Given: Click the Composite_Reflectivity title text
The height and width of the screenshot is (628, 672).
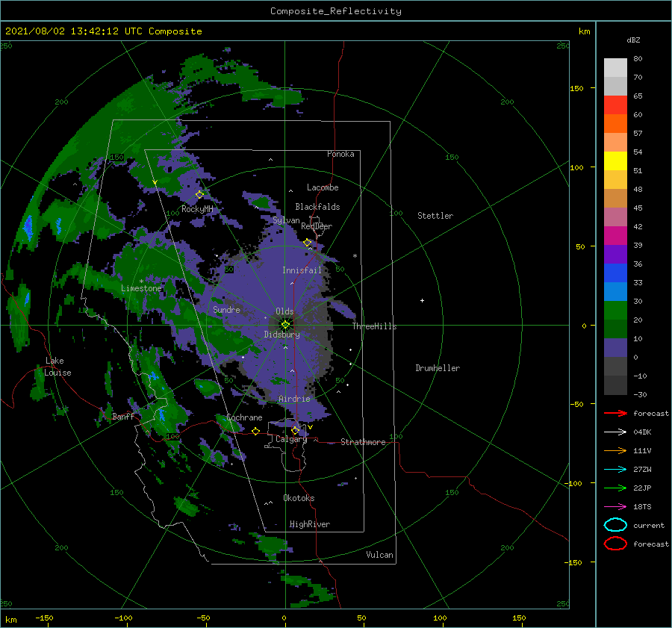Looking at the screenshot, I should tap(335, 11).
